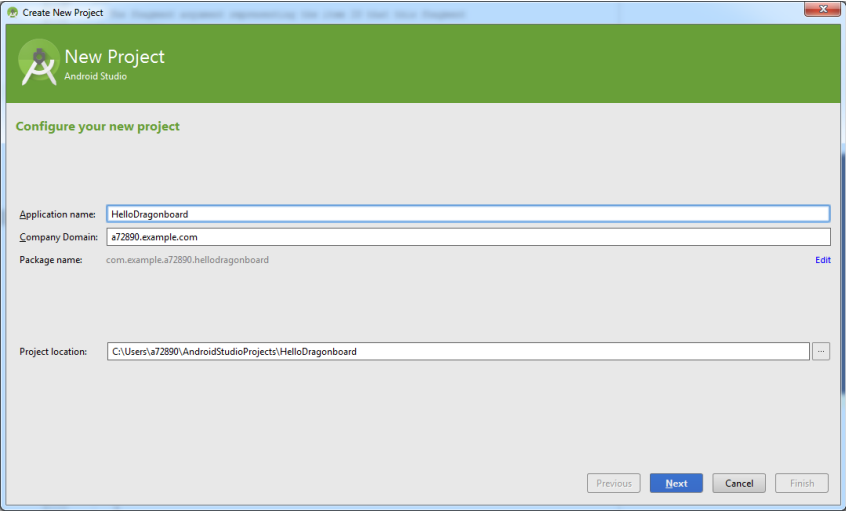Click the Company Domain input field
Viewport: 846px width, 512px height.
coord(468,237)
